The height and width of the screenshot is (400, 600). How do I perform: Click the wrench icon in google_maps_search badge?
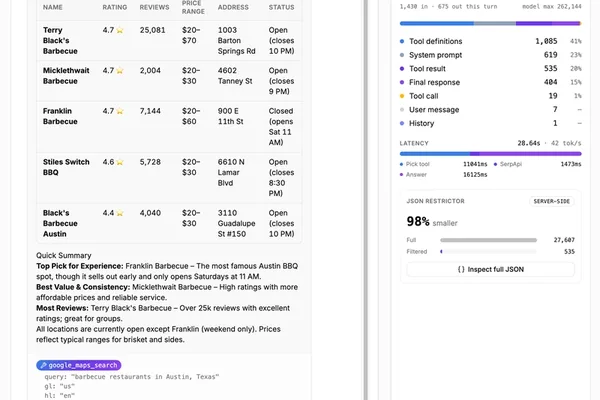click(43, 365)
